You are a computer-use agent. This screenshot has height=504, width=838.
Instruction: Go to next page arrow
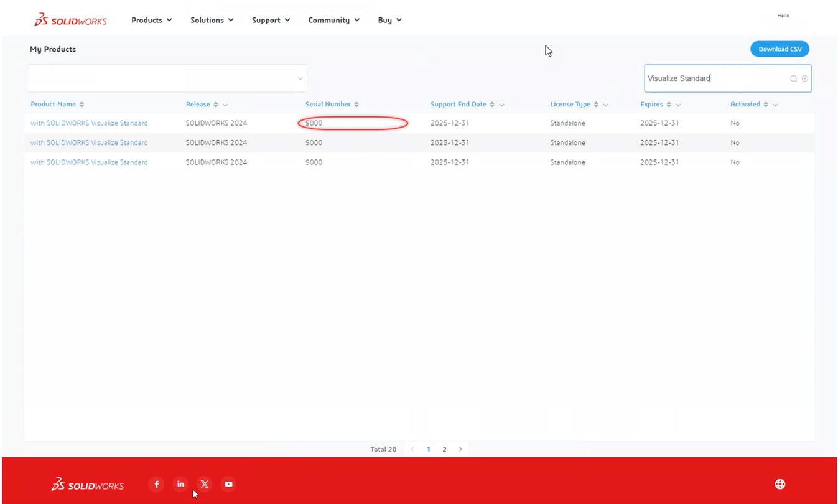pyautogui.click(x=460, y=449)
